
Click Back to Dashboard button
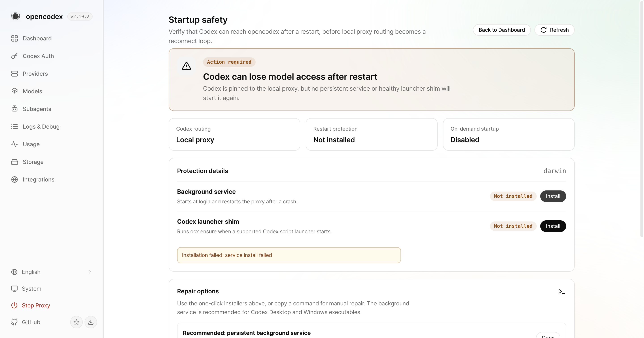point(502,30)
